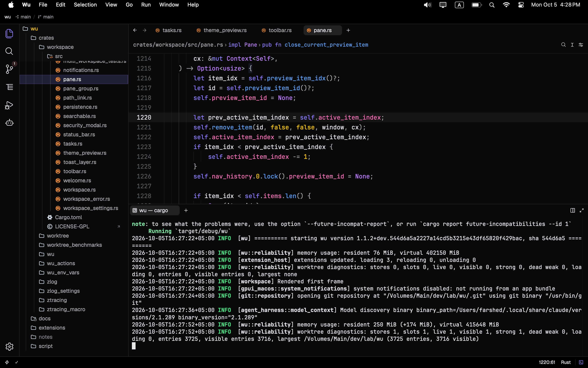Open Spotlight search in menu bar
Screen dimensions: 588x368
(492, 5)
